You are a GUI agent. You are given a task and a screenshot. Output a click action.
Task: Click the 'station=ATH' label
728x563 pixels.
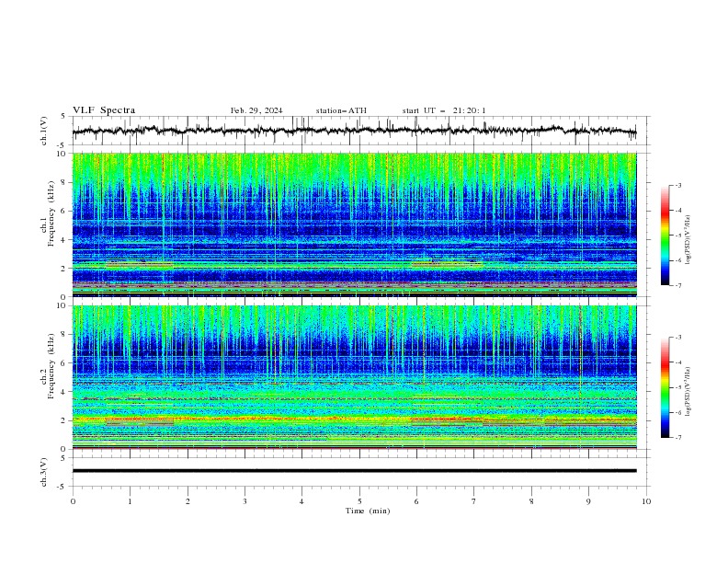coord(341,110)
